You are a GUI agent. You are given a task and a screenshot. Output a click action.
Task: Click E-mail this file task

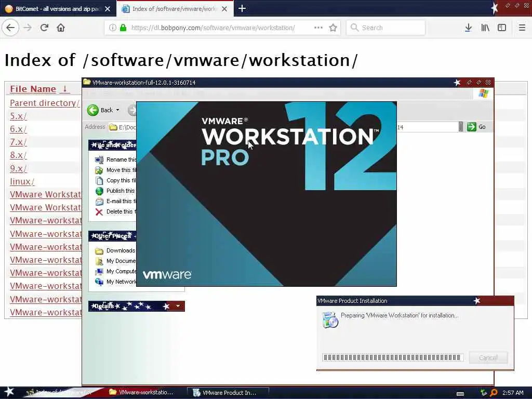click(116, 201)
